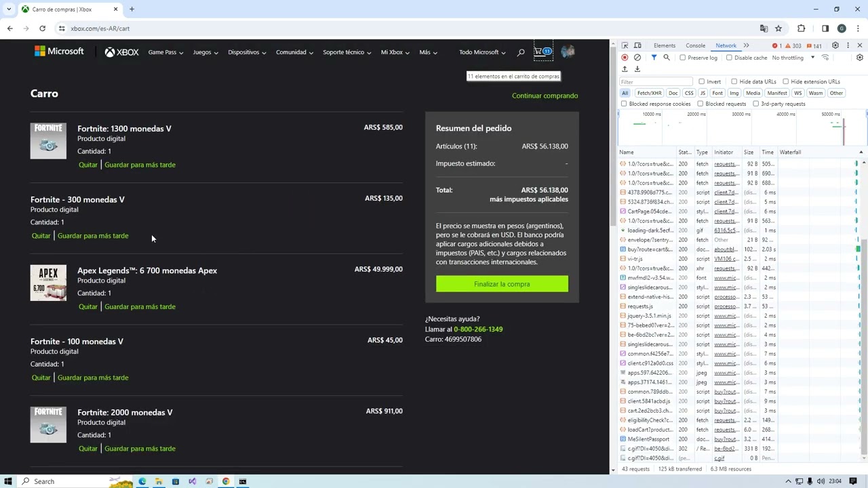868x488 pixels.
Task: Expand the Juegos menu
Action: [x=205, y=52]
